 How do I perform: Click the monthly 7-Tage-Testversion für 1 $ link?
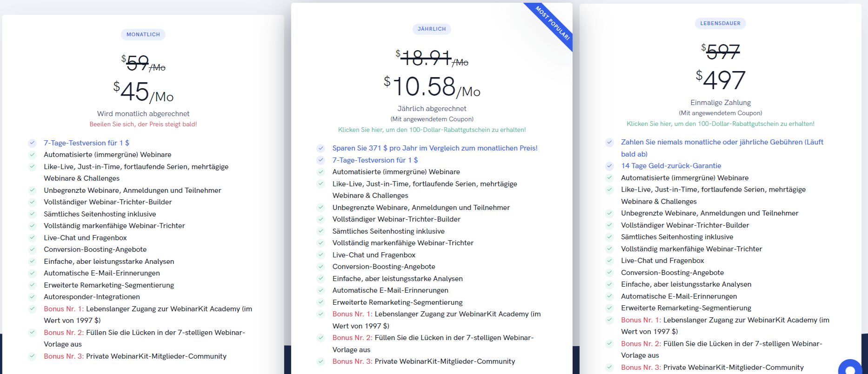click(x=87, y=143)
